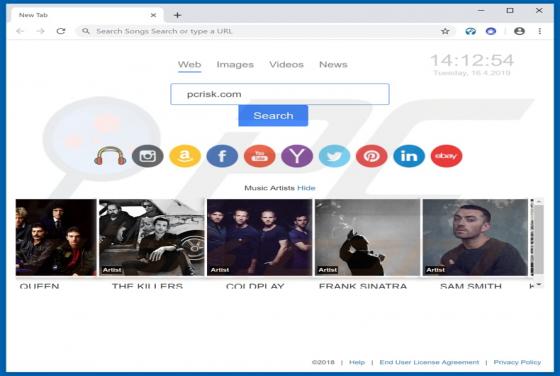Open the Sam Smith artist thumbnail
This screenshot has width=560, height=376.
pyautogui.click(x=475, y=237)
